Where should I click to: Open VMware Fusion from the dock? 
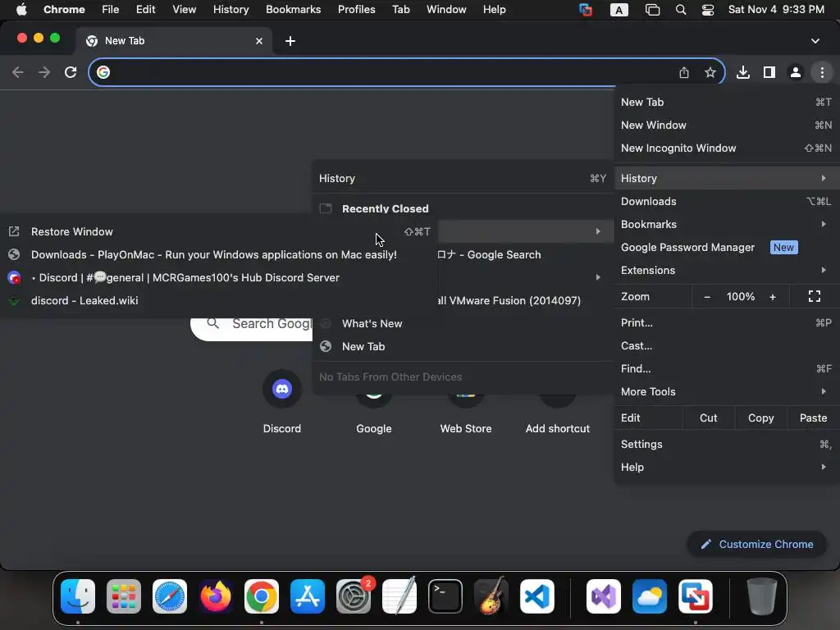click(696, 596)
